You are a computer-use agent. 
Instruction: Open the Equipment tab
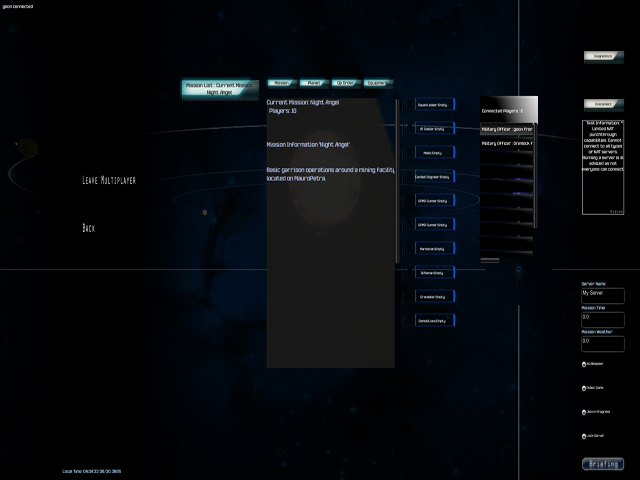coord(378,83)
